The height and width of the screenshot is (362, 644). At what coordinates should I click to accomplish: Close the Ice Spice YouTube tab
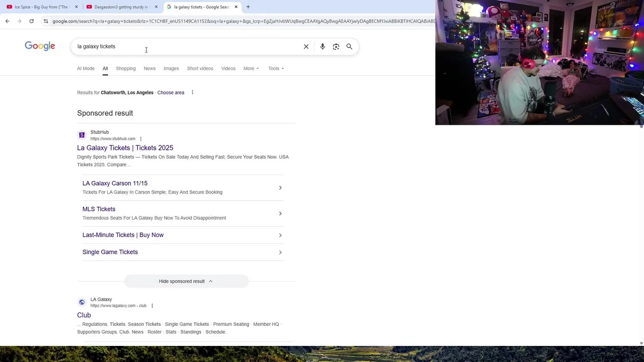point(76,7)
